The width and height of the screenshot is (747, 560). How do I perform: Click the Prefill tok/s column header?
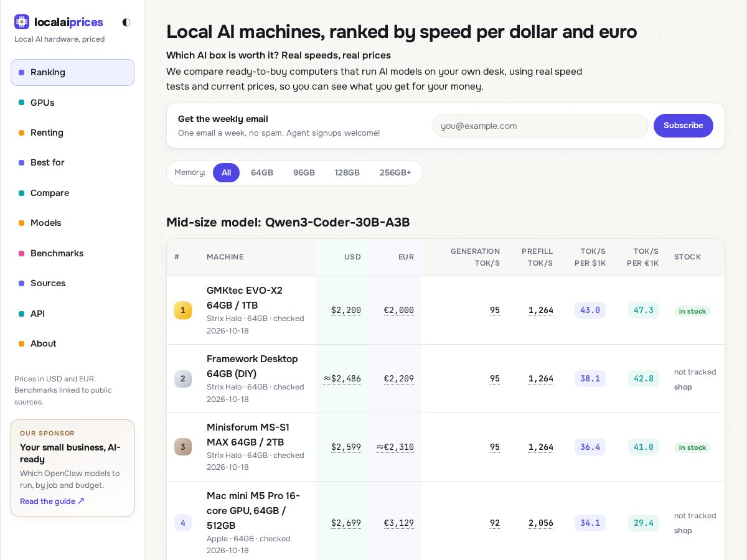pos(537,257)
